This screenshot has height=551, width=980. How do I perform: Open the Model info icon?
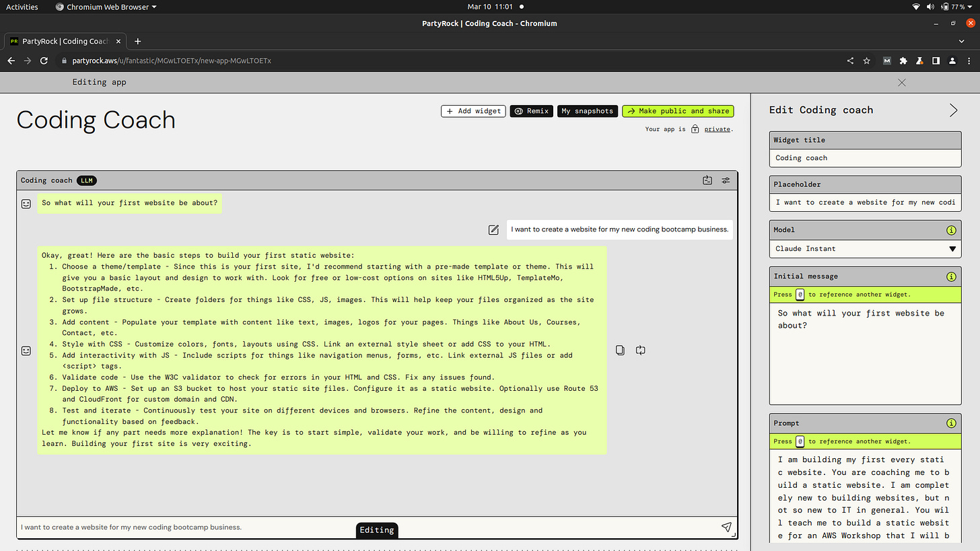coord(951,230)
